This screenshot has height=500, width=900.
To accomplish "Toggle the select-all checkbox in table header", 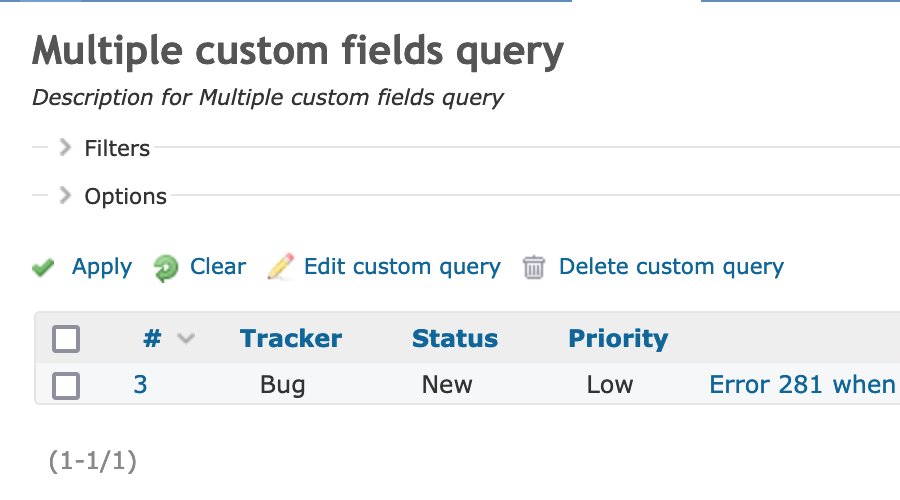I will coord(66,339).
